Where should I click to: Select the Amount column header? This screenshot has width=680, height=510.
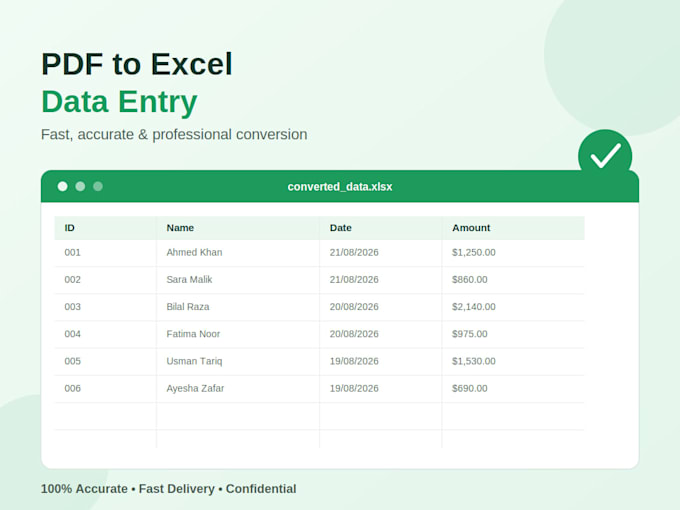(513, 228)
